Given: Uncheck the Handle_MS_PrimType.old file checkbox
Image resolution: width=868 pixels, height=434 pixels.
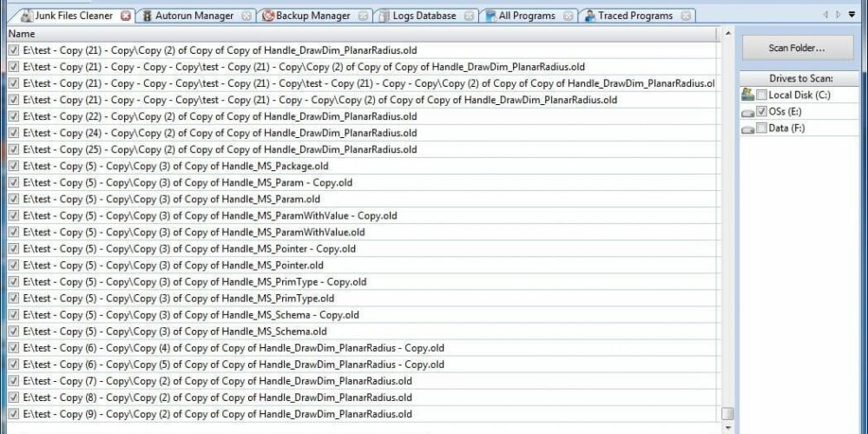Looking at the screenshot, I should [x=14, y=299].
